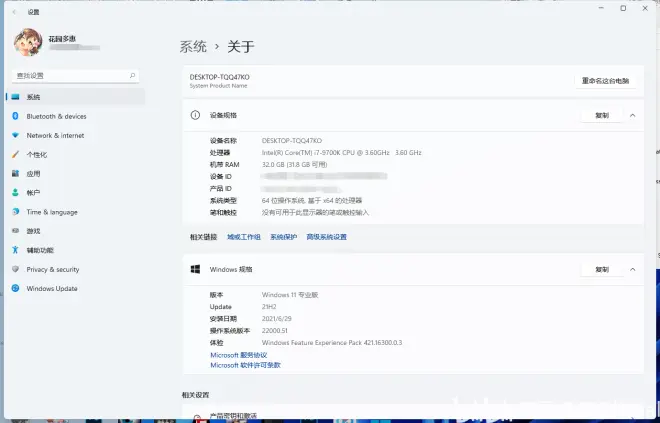Copy the 设备规格 details
Image resolution: width=660 pixels, height=423 pixels.
pos(602,115)
